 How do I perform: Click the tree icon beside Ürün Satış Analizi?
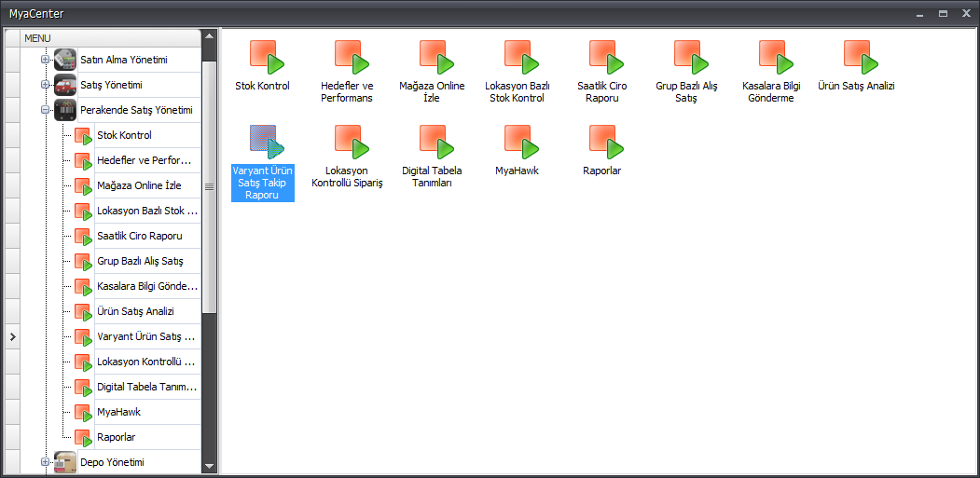click(84, 312)
